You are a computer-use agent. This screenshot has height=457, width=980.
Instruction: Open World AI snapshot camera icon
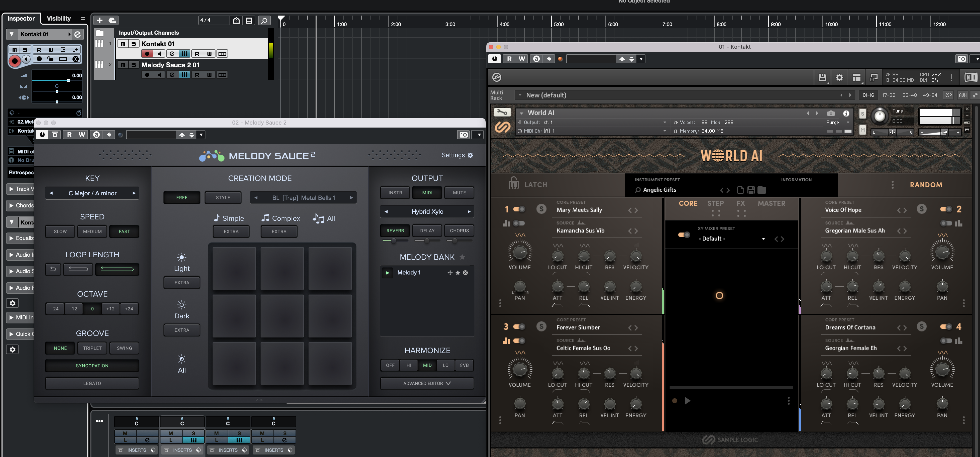pyautogui.click(x=831, y=113)
